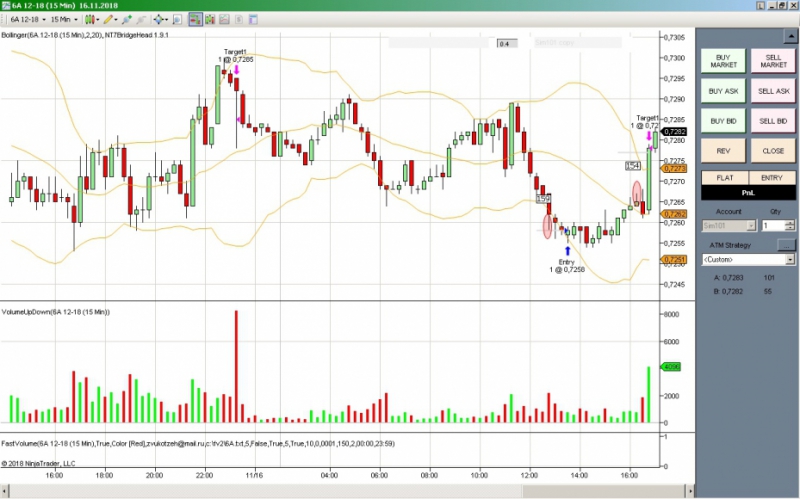The width and height of the screenshot is (800, 499).
Task: Click the zoom-in magnifier with plus
Action: (127, 19)
